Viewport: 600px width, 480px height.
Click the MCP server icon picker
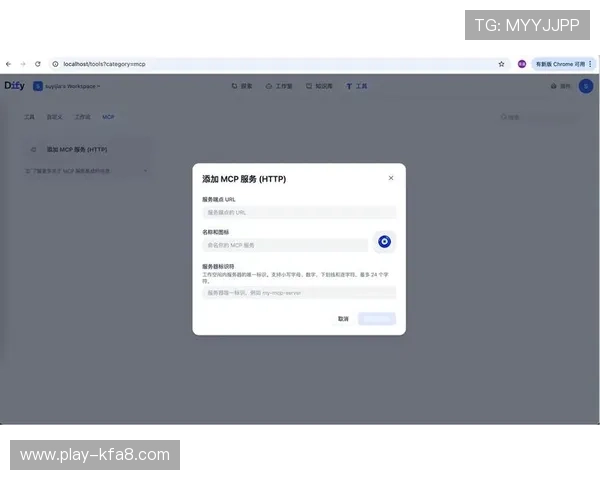[x=385, y=242]
